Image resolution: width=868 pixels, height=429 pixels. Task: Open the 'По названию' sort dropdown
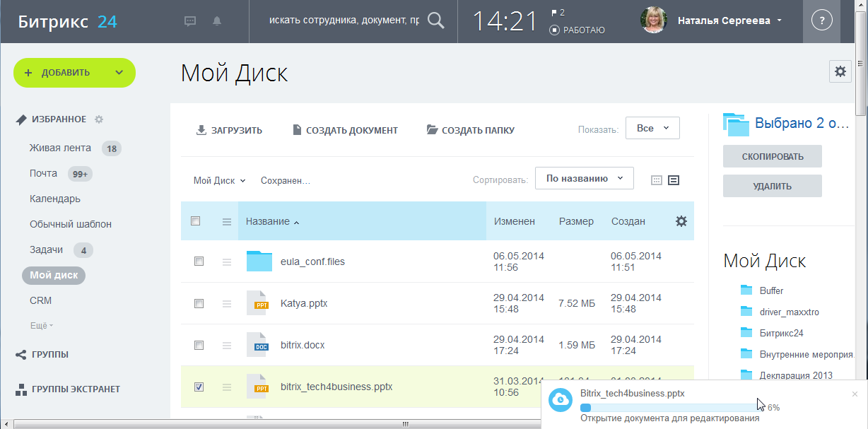(x=585, y=178)
